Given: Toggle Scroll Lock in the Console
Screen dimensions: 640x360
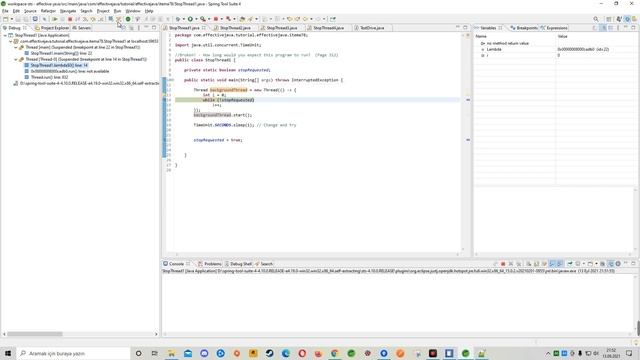Looking at the screenshot, I should (x=536, y=264).
